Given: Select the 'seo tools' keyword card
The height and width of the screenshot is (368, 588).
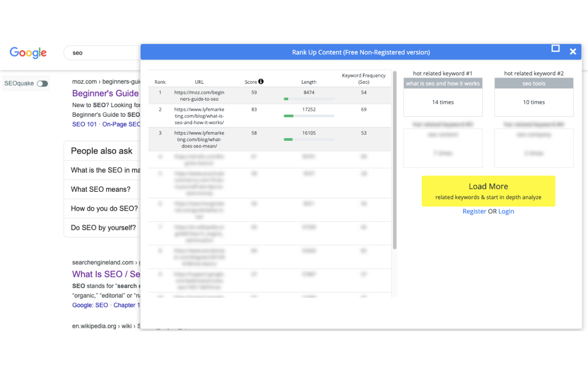Looking at the screenshot, I should tap(534, 97).
